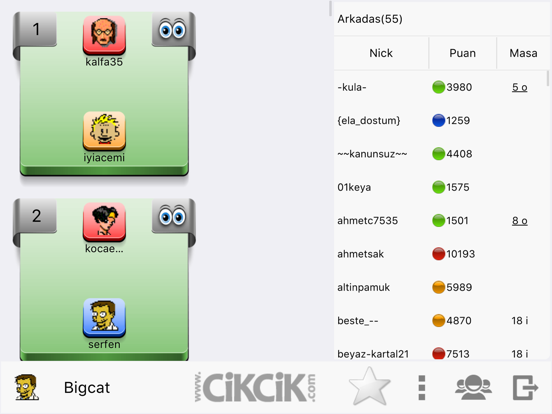Click iyiacemi's avatar at table 1
This screenshot has height=414, width=552.
tap(104, 131)
